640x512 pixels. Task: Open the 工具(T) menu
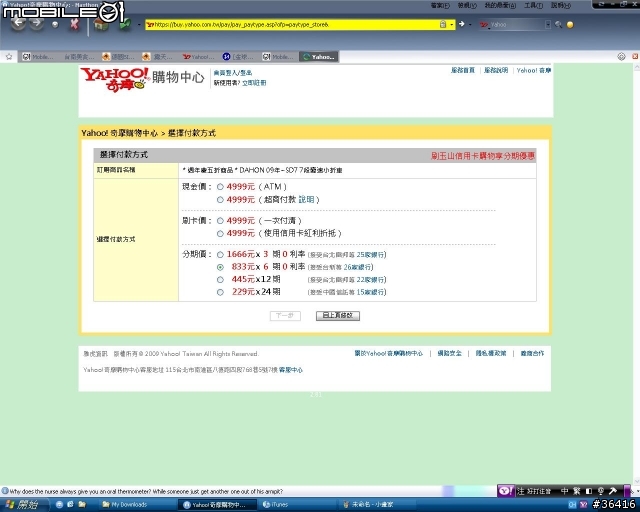533,5
